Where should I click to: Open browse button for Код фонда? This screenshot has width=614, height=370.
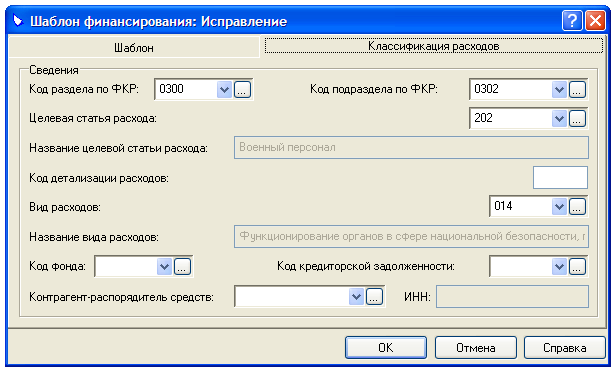pyautogui.click(x=182, y=267)
